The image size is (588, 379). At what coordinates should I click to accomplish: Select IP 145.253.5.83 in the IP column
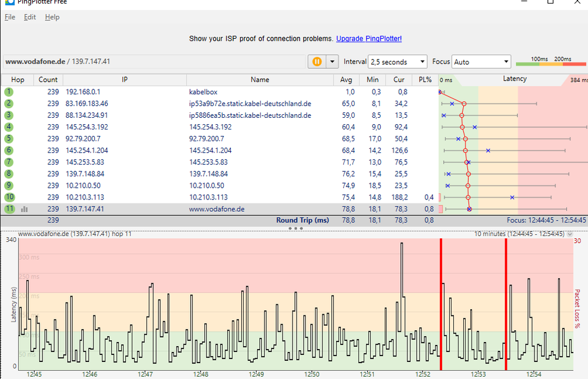pos(85,162)
